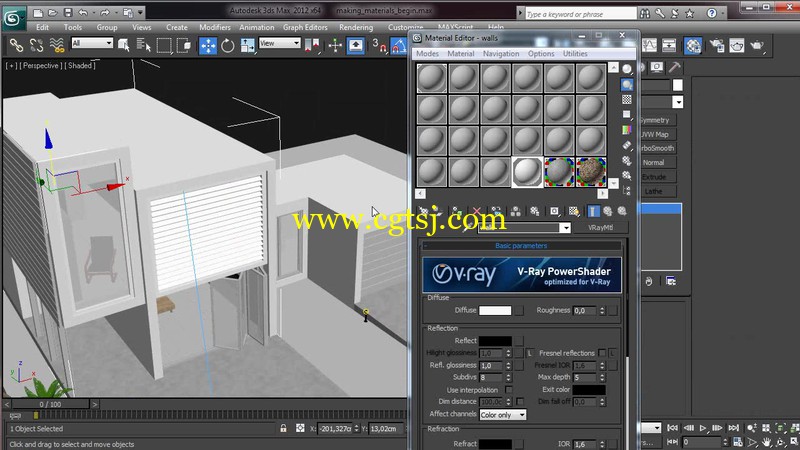Open the Navigation menu in Material Editor
Image resolution: width=800 pixels, height=450 pixels.
(x=501, y=53)
